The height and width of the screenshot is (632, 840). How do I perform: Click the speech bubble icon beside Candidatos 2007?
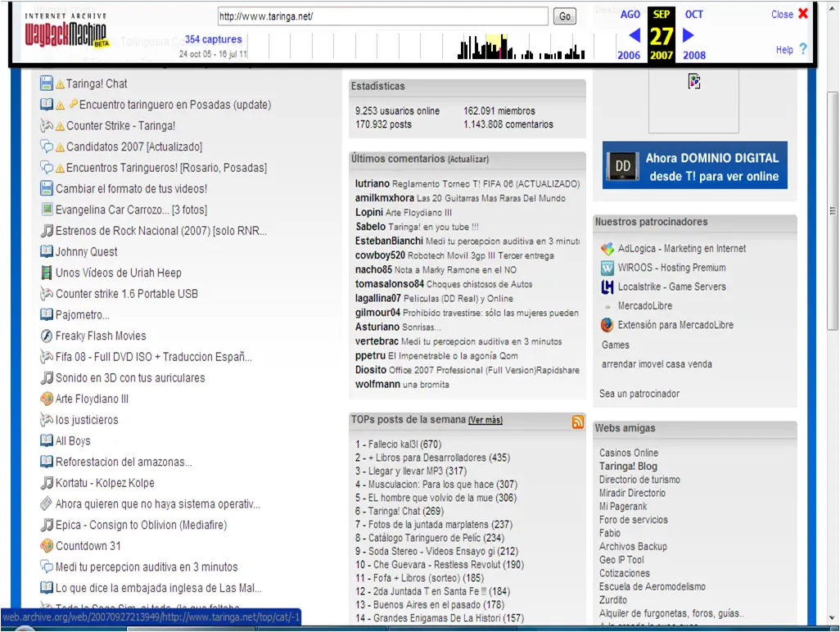(x=47, y=147)
